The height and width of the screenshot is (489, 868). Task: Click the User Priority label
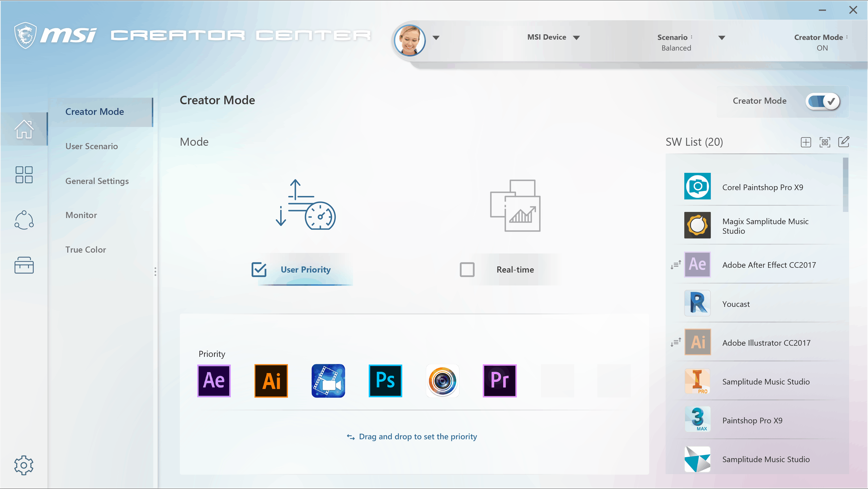(306, 270)
